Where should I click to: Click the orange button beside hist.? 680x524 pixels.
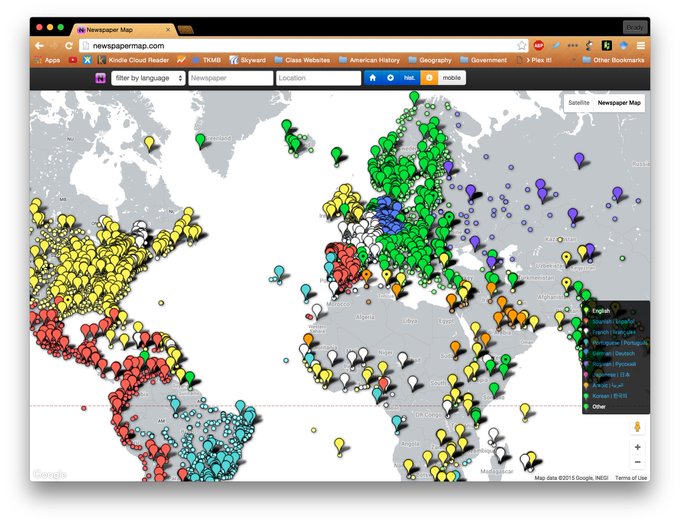point(429,77)
